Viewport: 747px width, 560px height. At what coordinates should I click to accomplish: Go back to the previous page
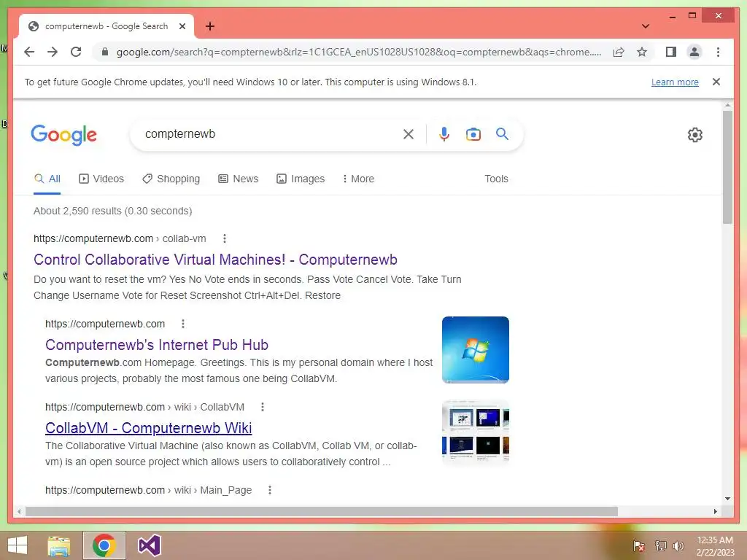click(29, 52)
